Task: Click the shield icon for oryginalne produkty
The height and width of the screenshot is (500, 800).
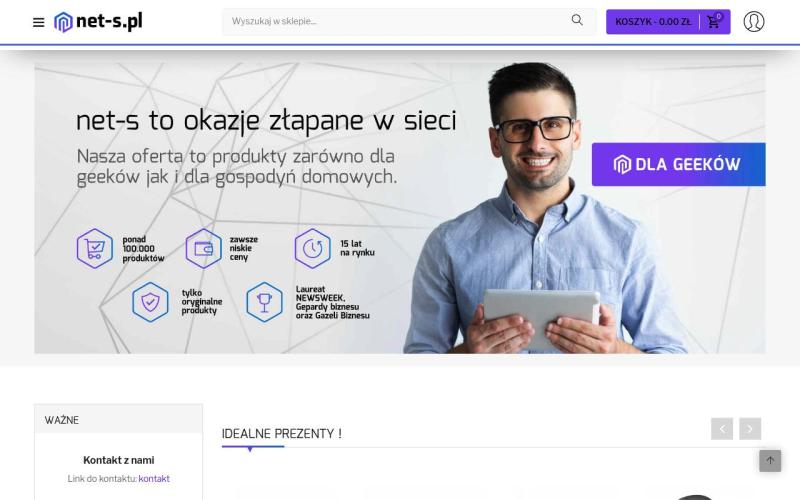Action: click(150, 302)
